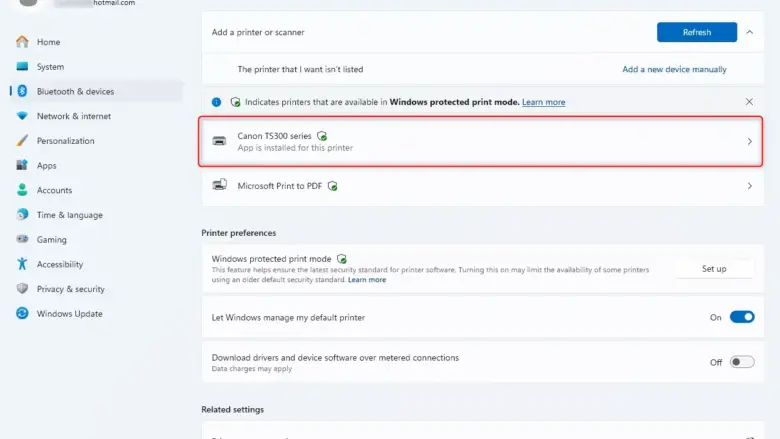Click the Accounts person icon
The height and width of the screenshot is (439, 780).
click(x=22, y=189)
